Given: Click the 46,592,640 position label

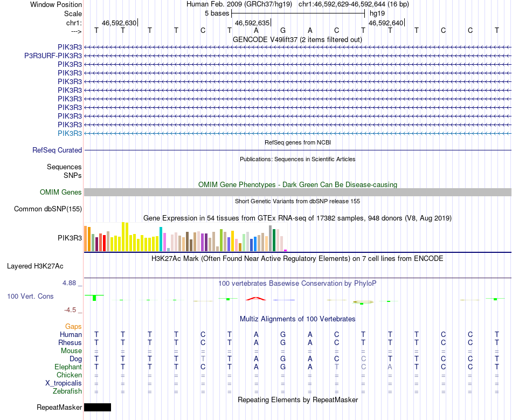Looking at the screenshot, I should coord(386,23).
